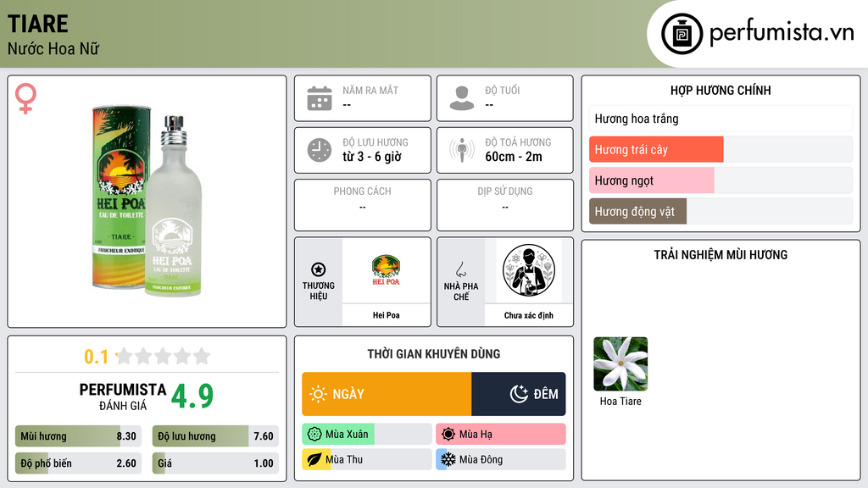Image resolution: width=868 pixels, height=488 pixels.
Task: Click the calendar icon beside Năm ra mắt
Action: pos(320,98)
